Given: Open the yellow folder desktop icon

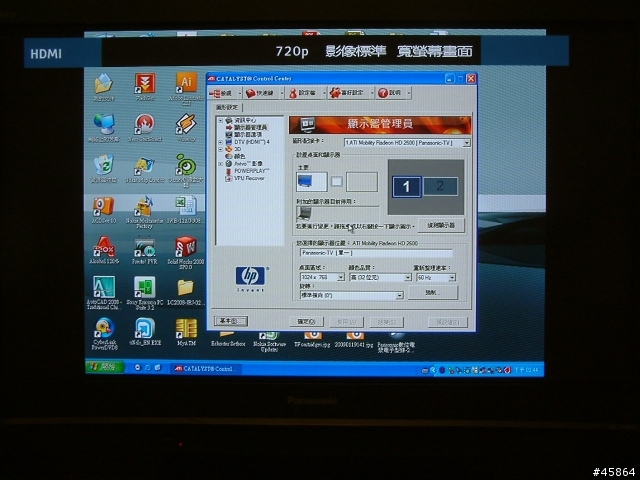Looking at the screenshot, I should (x=185, y=287).
